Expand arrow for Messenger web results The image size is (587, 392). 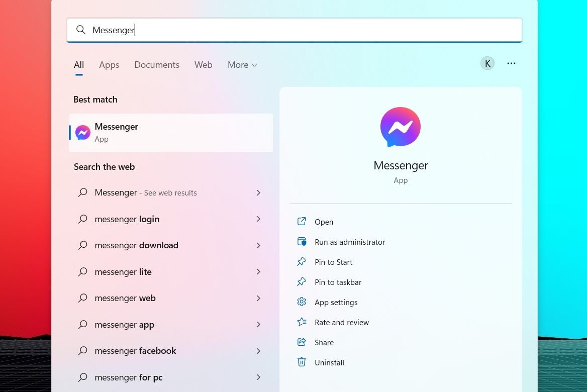[x=258, y=192]
